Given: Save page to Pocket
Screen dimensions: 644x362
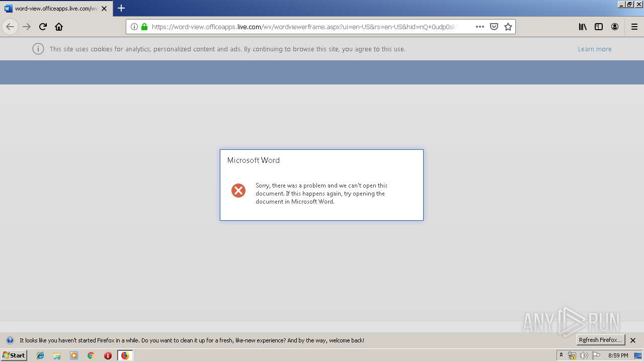Looking at the screenshot, I should coord(494,27).
